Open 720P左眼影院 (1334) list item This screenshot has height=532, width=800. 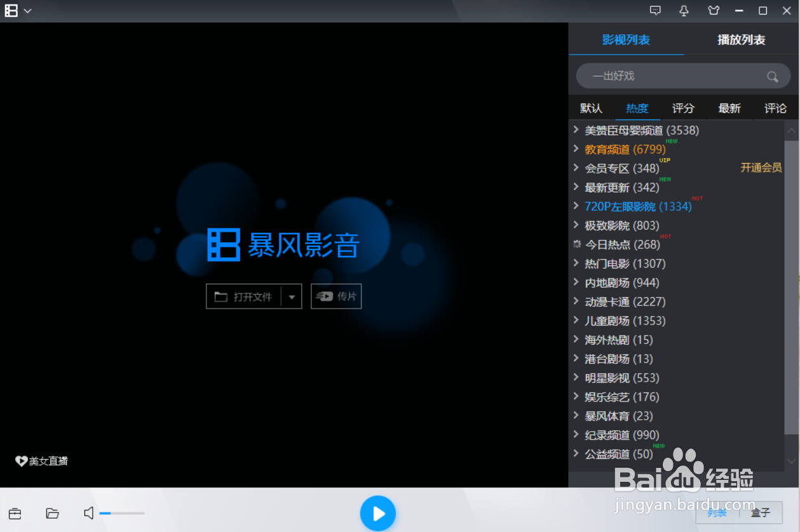(638, 206)
